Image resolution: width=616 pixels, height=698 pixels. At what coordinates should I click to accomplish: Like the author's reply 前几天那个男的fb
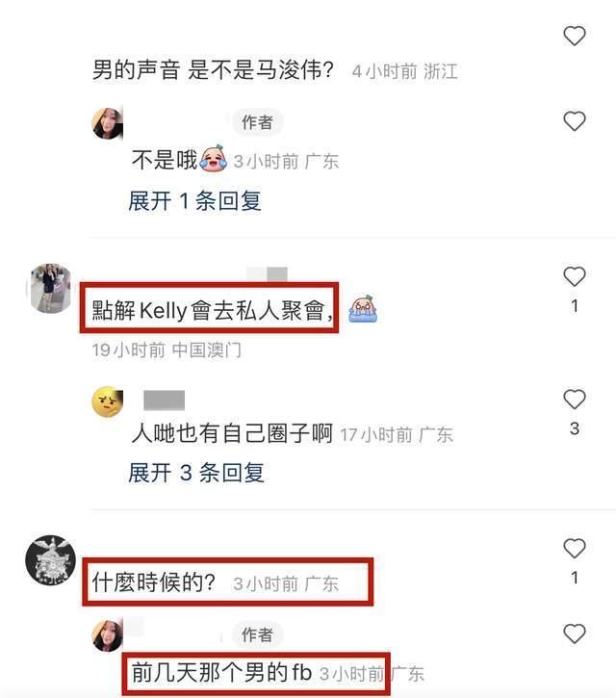pyautogui.click(x=575, y=633)
